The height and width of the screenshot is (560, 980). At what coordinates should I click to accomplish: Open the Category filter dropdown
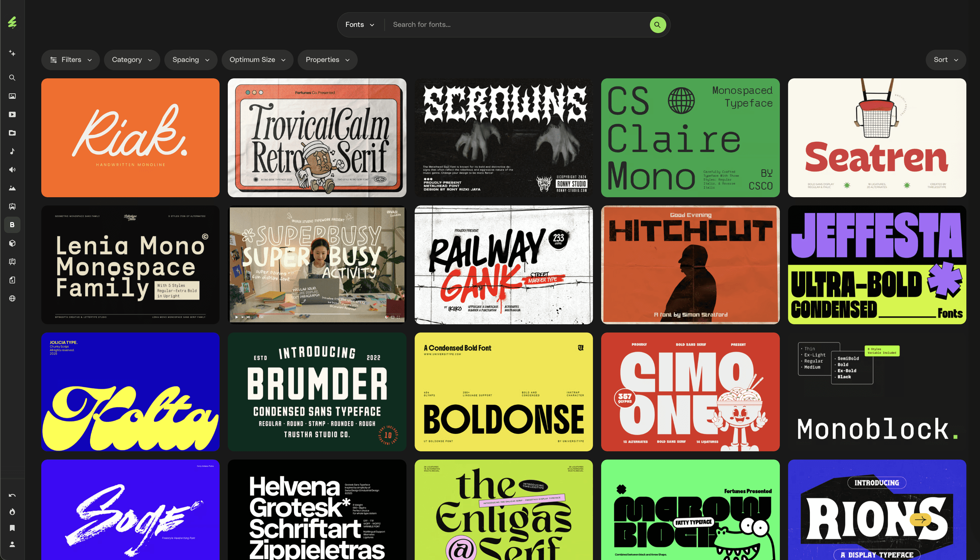click(132, 60)
